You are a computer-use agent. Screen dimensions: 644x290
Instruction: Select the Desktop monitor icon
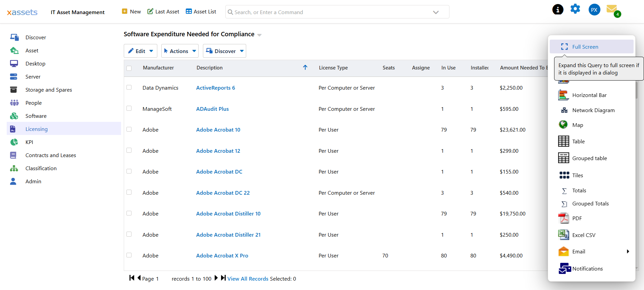[x=14, y=63]
